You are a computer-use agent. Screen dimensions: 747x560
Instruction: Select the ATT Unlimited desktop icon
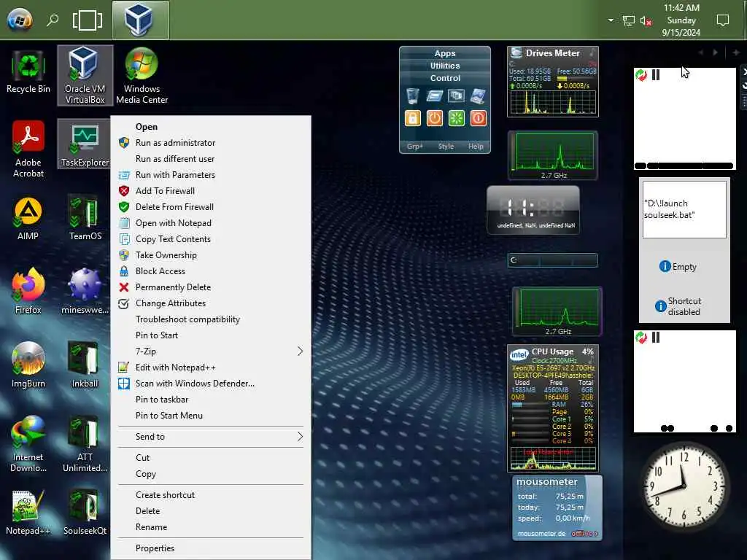pos(85,444)
